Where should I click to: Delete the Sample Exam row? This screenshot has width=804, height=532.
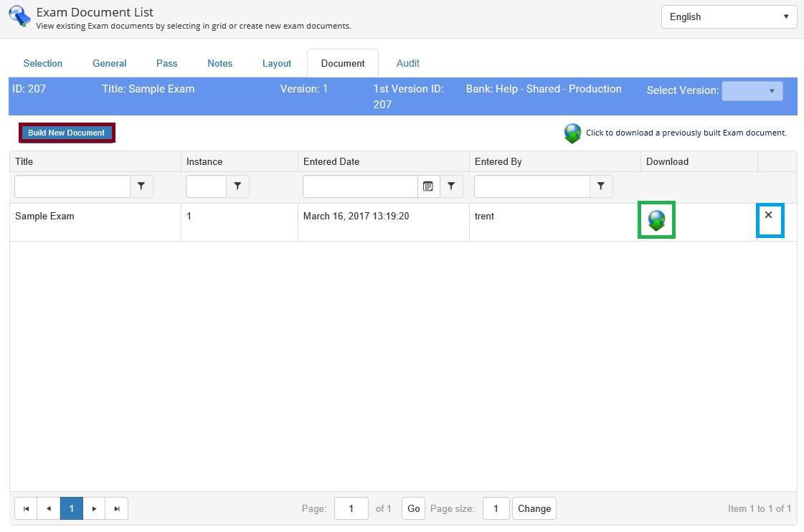768,215
